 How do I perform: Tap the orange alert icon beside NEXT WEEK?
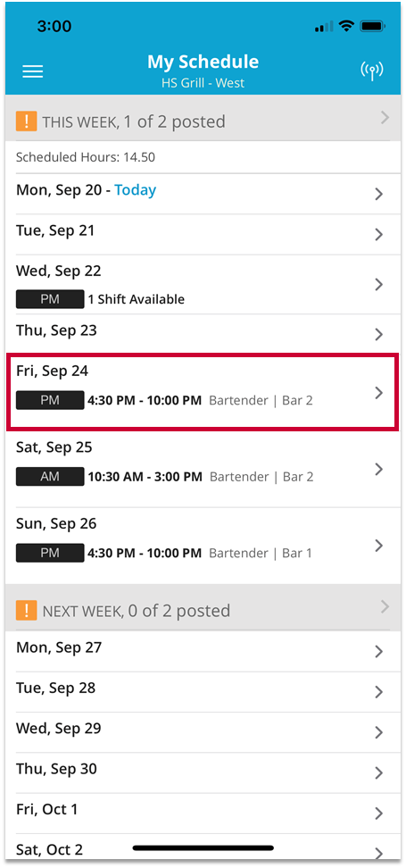point(26,610)
